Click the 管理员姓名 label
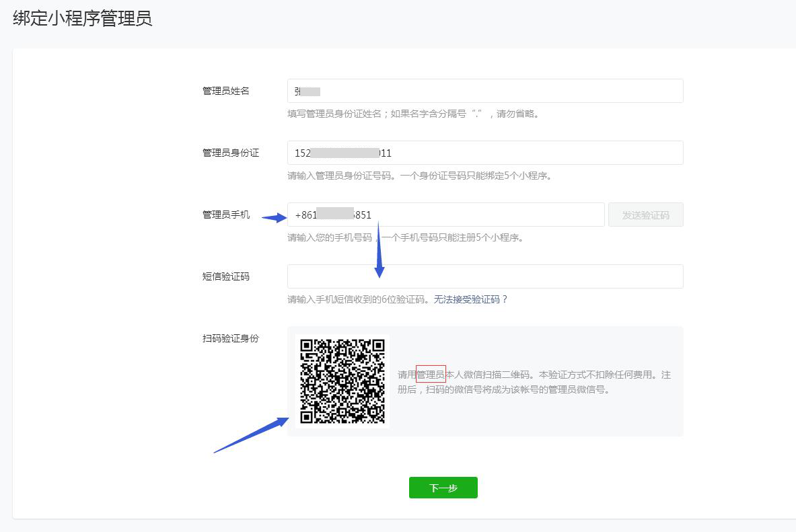 point(226,91)
